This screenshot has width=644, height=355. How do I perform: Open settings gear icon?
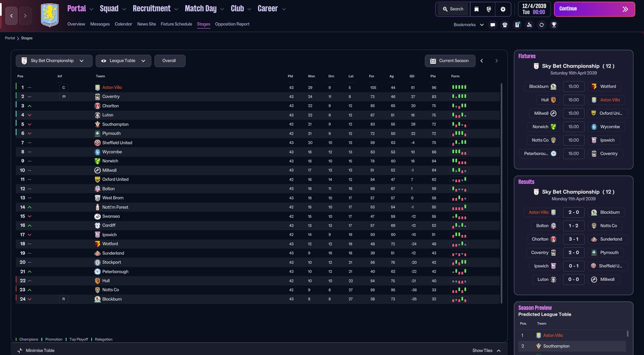503,9
